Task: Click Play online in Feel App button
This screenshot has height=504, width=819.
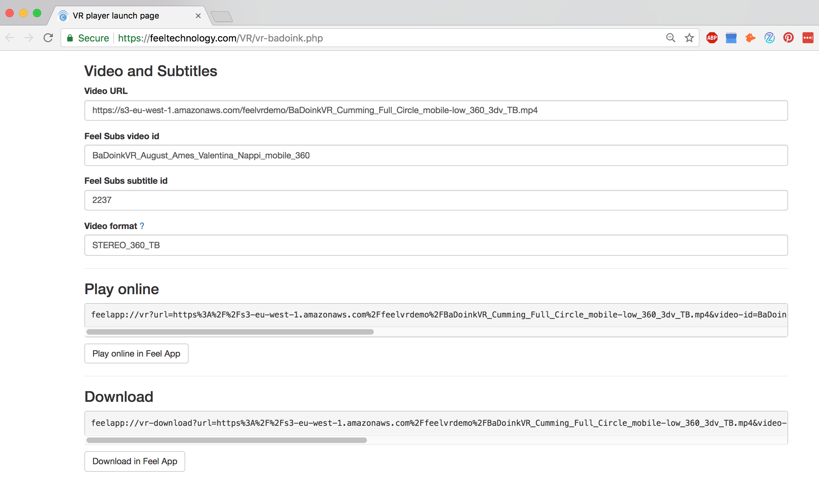Action: (x=136, y=353)
